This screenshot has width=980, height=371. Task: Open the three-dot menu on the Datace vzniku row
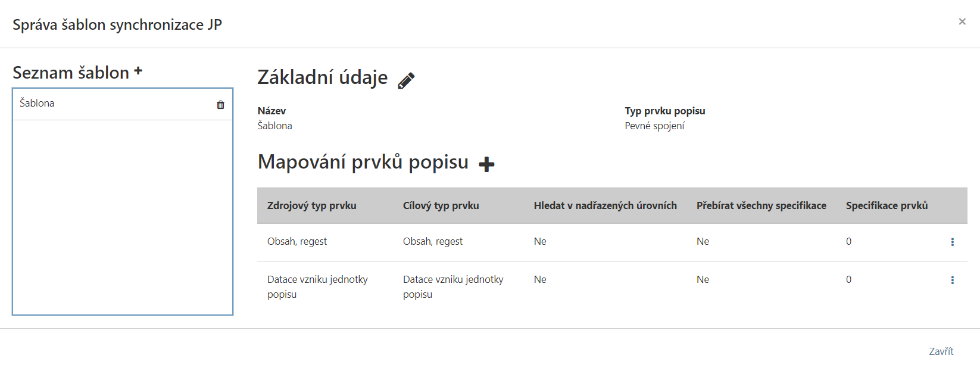pyautogui.click(x=953, y=279)
